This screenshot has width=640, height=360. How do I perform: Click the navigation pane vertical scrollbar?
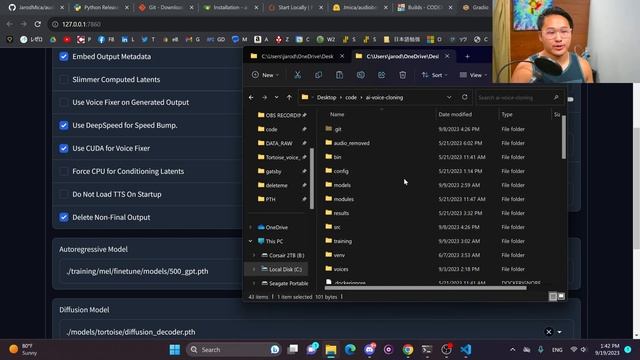[312, 178]
